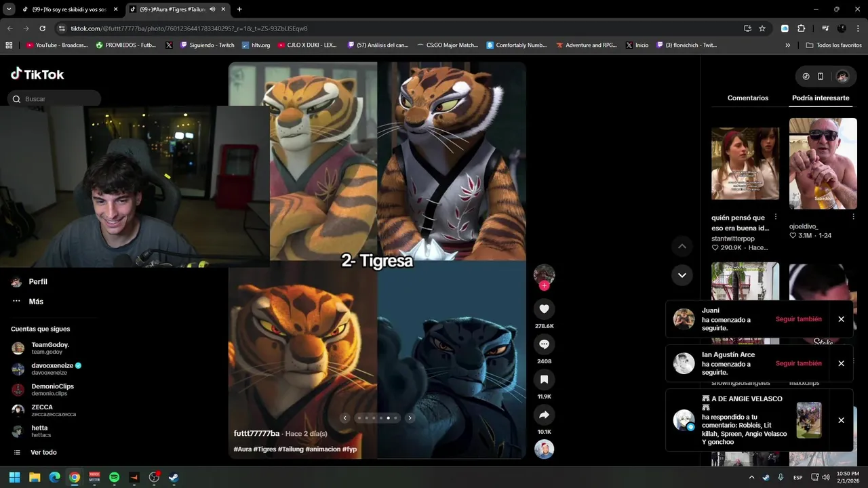The image size is (868, 488).
Task: Open a new Chrome tab
Action: (239, 9)
